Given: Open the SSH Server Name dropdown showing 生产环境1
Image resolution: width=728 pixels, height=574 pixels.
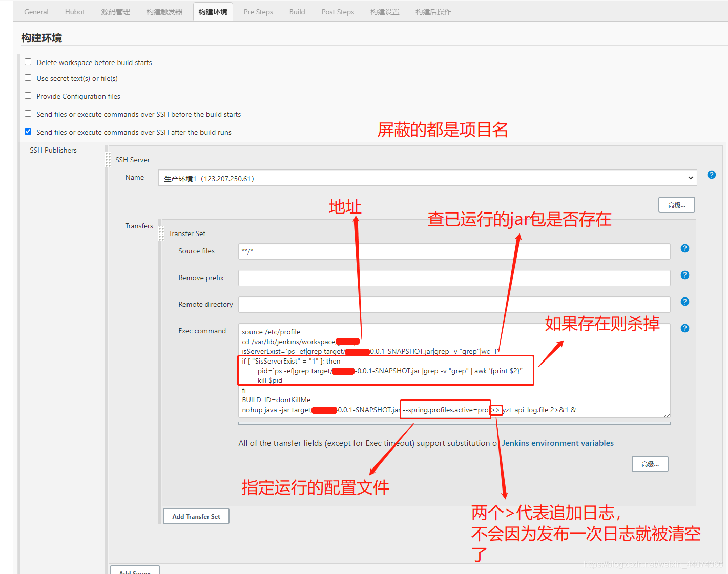Looking at the screenshot, I should 428,178.
